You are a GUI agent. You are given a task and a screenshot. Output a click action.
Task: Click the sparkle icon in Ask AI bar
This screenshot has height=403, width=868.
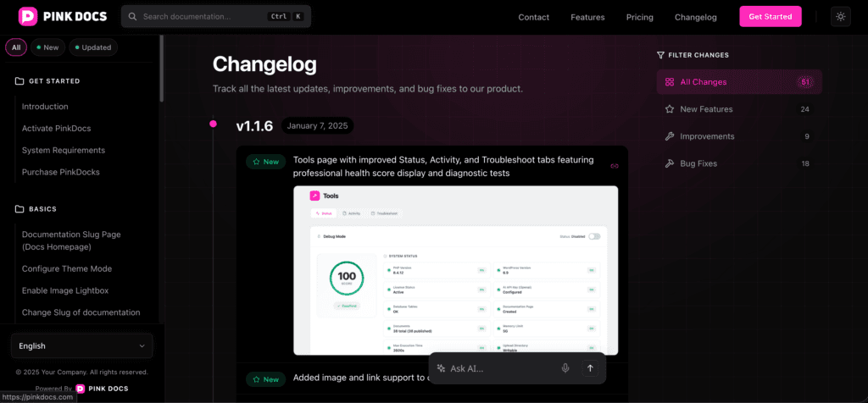(441, 368)
